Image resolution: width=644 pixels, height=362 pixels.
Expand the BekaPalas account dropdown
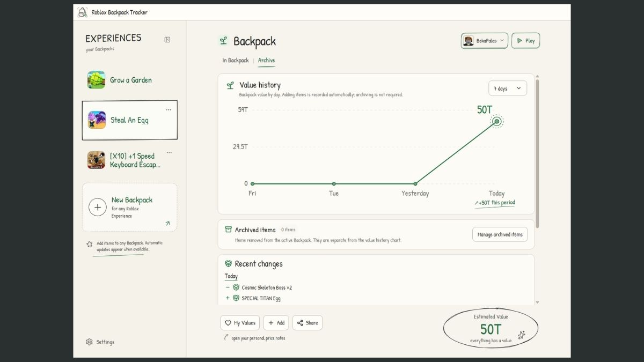tap(484, 41)
